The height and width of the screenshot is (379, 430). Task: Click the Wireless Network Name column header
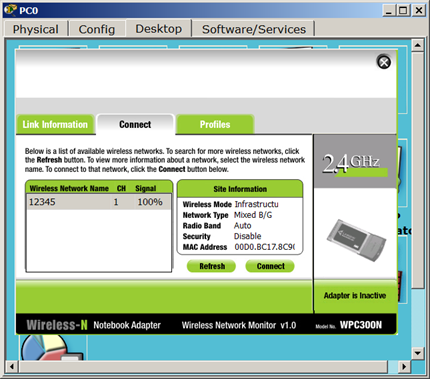pyautogui.click(x=69, y=188)
